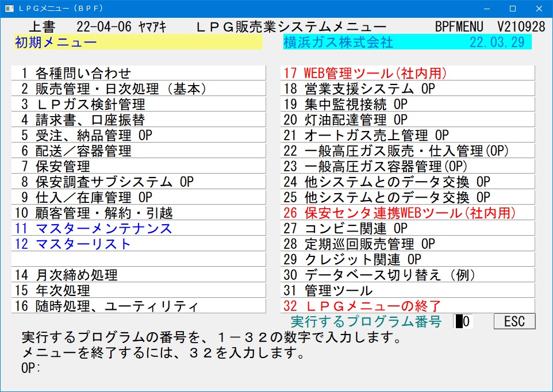Select 15 年次処理
Image resolution: width=553 pixels, height=392 pixels.
(x=138, y=290)
